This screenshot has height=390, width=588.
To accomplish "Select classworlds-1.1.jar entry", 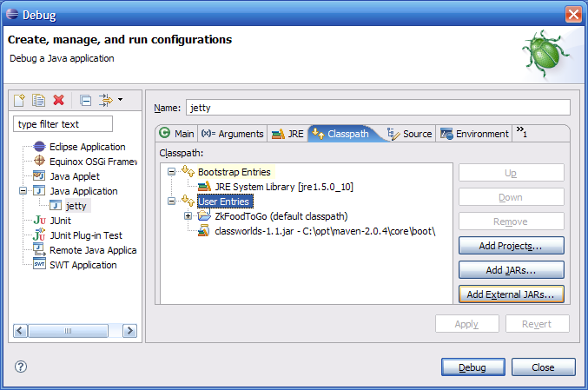I will click(x=325, y=231).
